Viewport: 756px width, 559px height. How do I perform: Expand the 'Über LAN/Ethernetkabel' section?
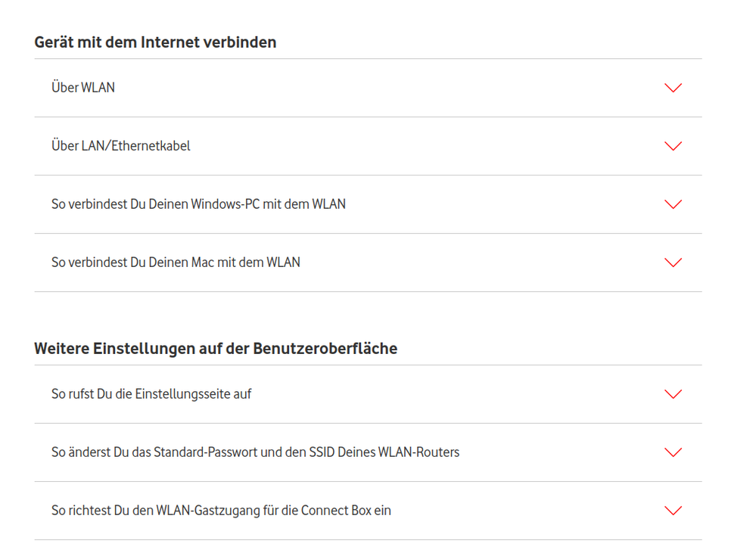click(x=121, y=146)
